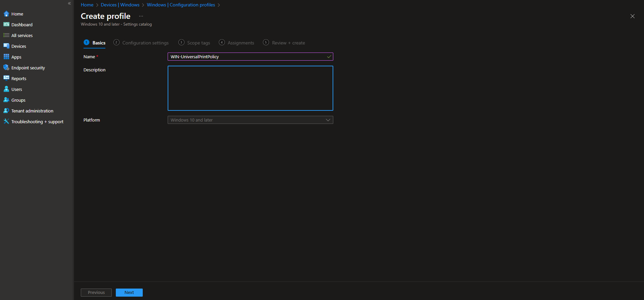Click Windows | Configuration profiles breadcrumb
644x300 pixels.
[181, 5]
